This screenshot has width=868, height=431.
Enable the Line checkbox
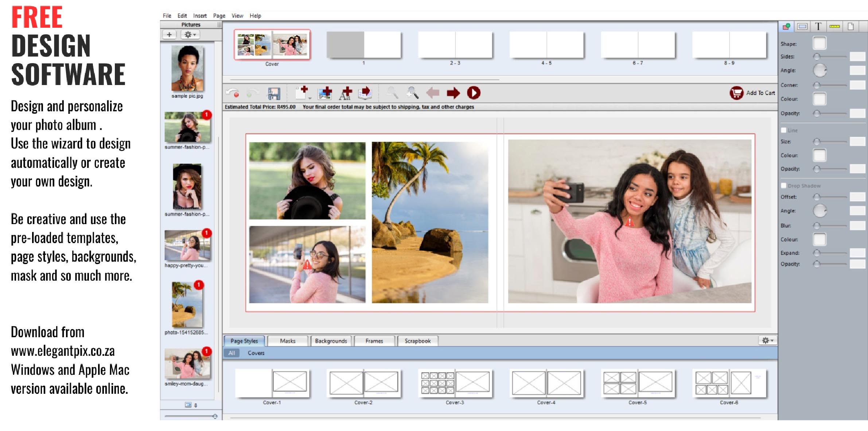[783, 130]
